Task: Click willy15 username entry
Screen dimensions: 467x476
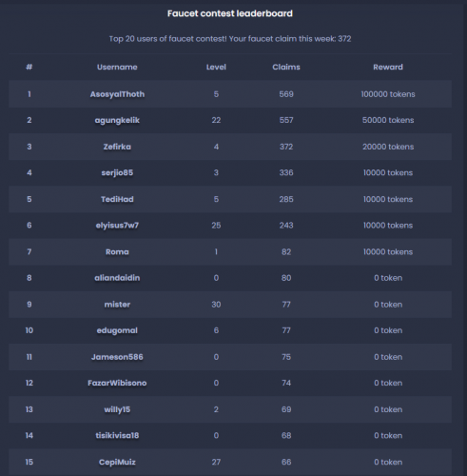Action: (x=117, y=409)
